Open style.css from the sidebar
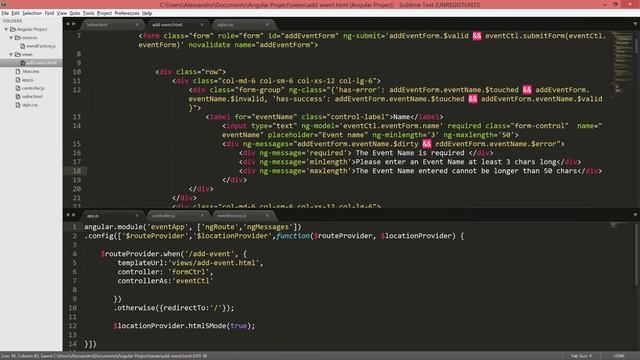Screen dimensions: 640x360 click(x=29, y=105)
